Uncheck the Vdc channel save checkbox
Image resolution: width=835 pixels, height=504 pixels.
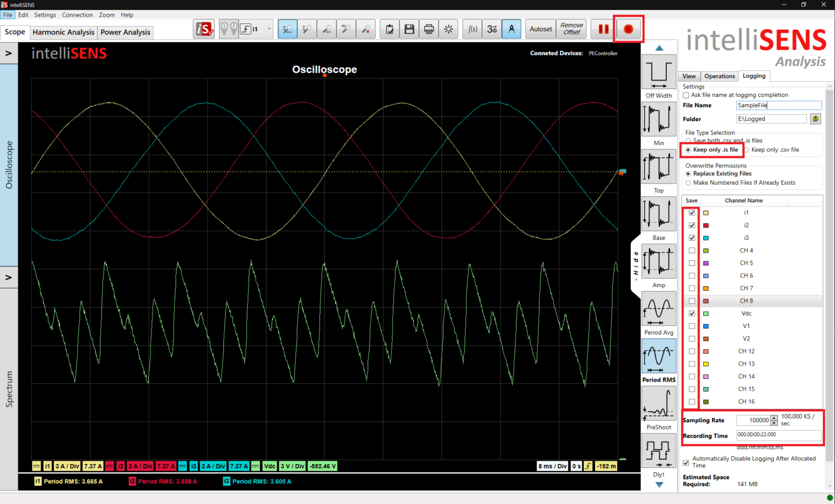pyautogui.click(x=692, y=313)
